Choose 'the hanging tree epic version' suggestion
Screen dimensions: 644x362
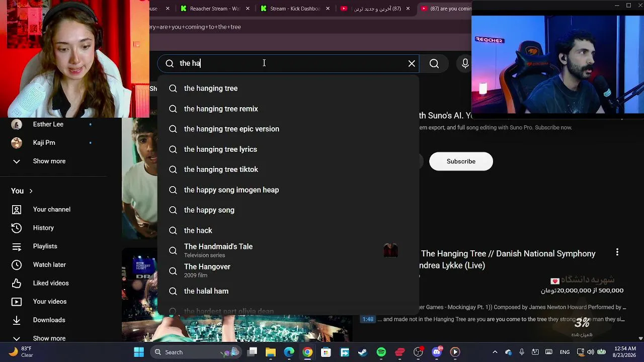[288, 129]
